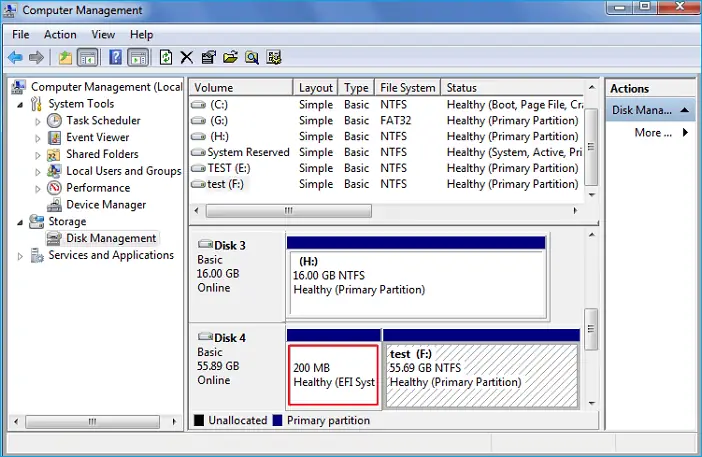Open the File menu
The image size is (702, 457).
pyautogui.click(x=21, y=34)
